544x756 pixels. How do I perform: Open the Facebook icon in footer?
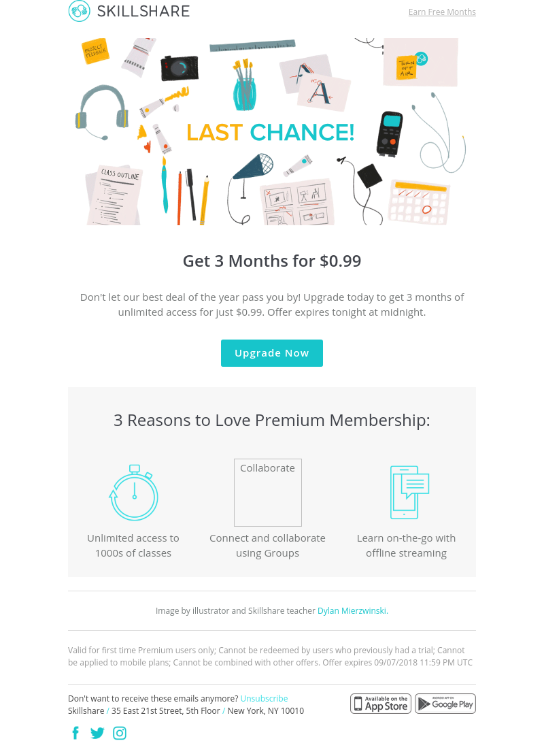pos(75,733)
